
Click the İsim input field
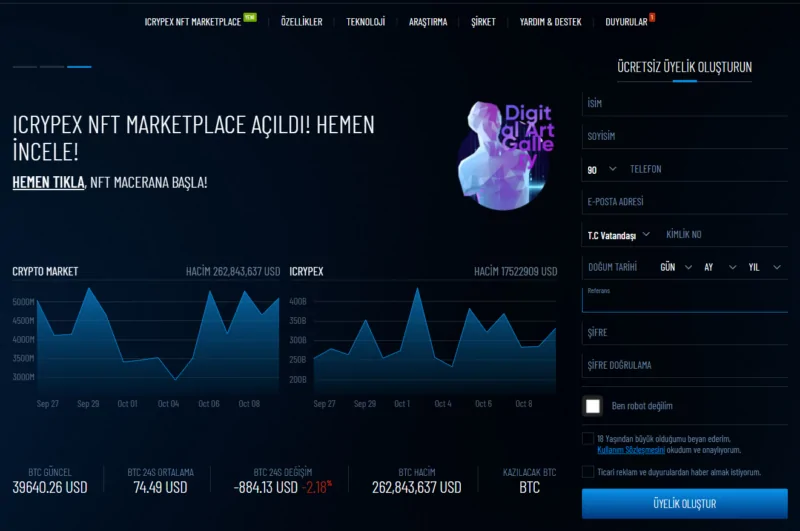point(685,104)
